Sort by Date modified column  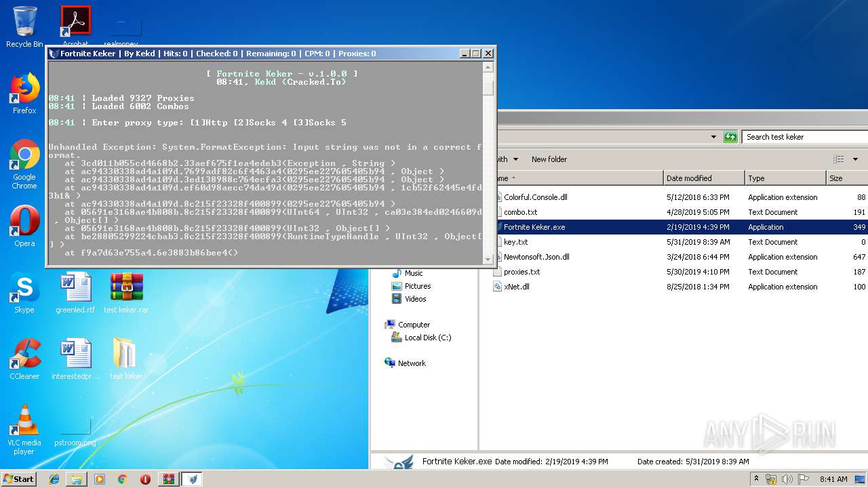coord(703,178)
